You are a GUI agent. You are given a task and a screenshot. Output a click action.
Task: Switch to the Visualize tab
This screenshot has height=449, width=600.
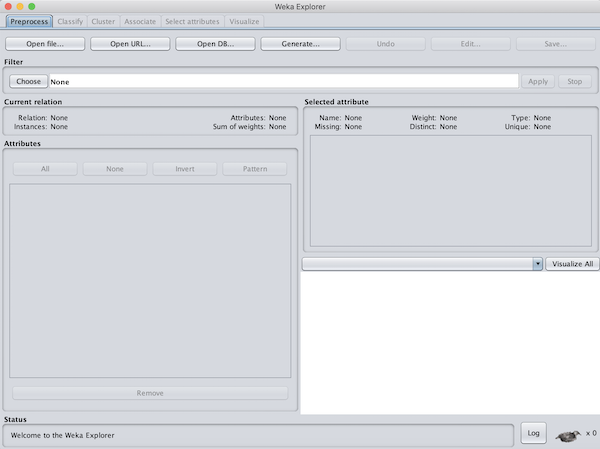point(244,21)
